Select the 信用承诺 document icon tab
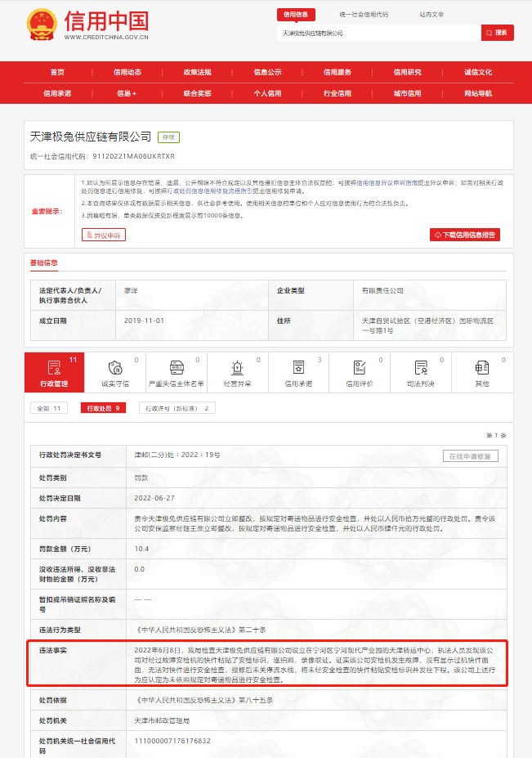The height and width of the screenshot is (758, 532). 298,372
